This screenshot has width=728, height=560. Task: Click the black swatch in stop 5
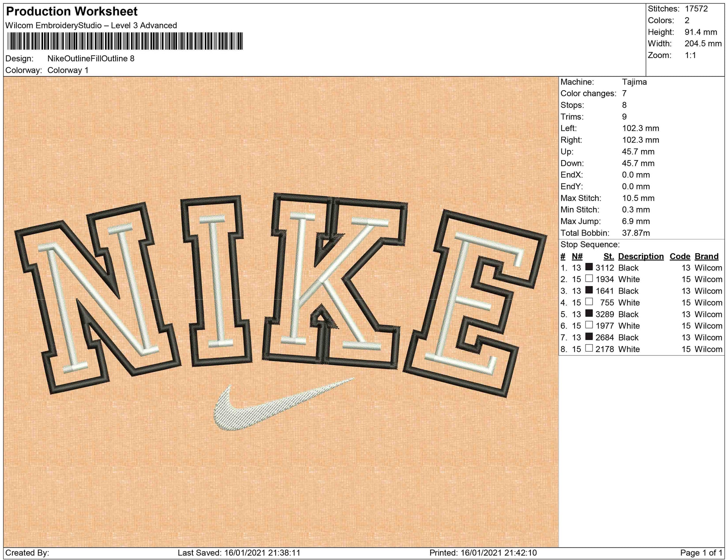tap(589, 313)
